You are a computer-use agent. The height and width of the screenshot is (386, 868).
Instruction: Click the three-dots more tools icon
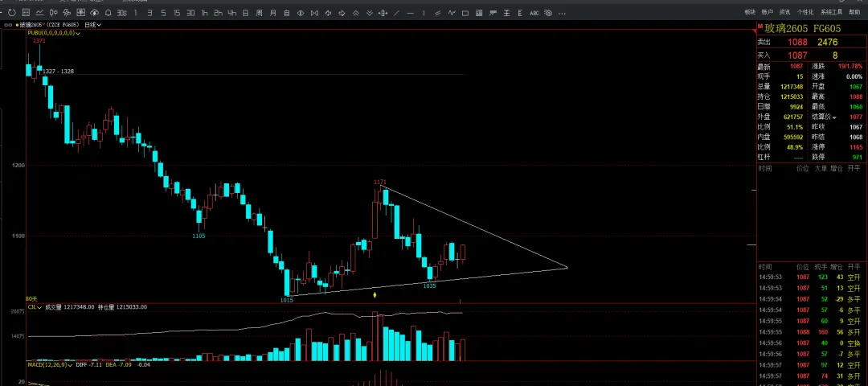(562, 13)
